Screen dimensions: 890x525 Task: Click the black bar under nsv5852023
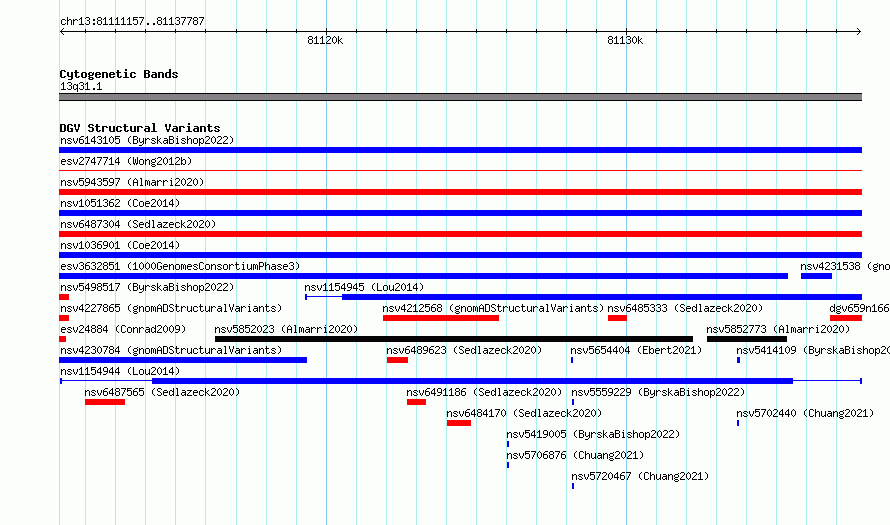(x=454, y=339)
